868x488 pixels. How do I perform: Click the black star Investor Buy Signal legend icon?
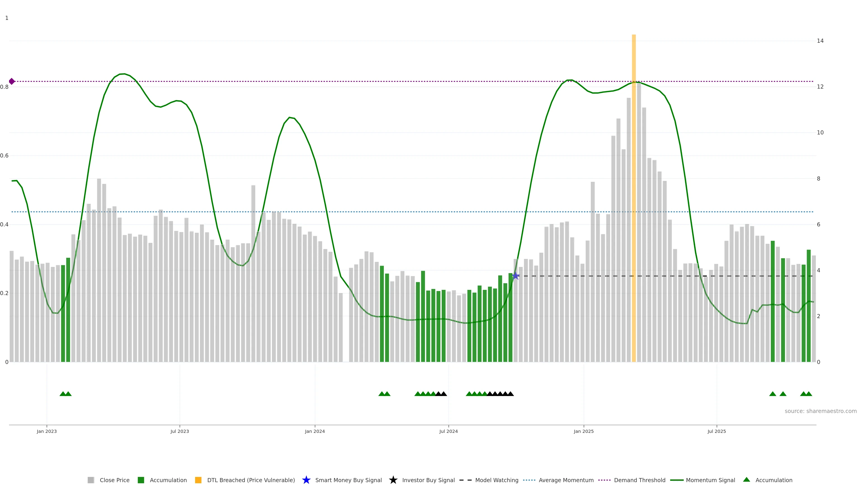(393, 480)
